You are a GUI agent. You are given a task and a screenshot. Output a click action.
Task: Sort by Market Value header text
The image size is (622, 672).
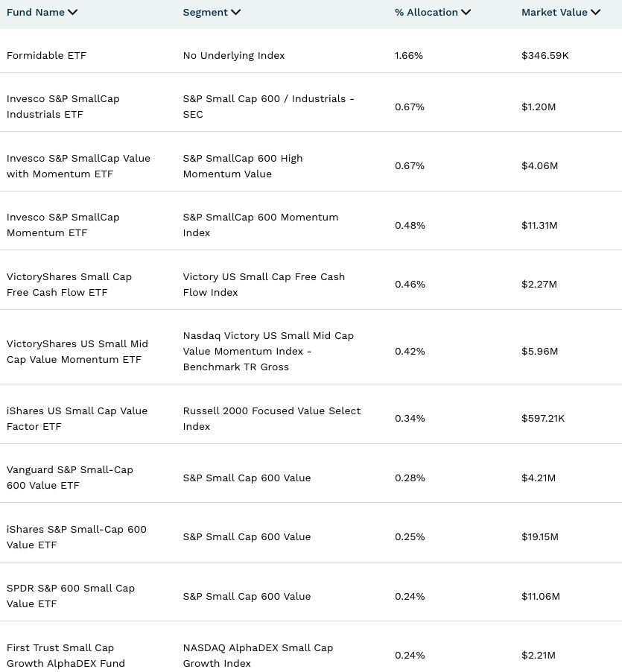(554, 13)
